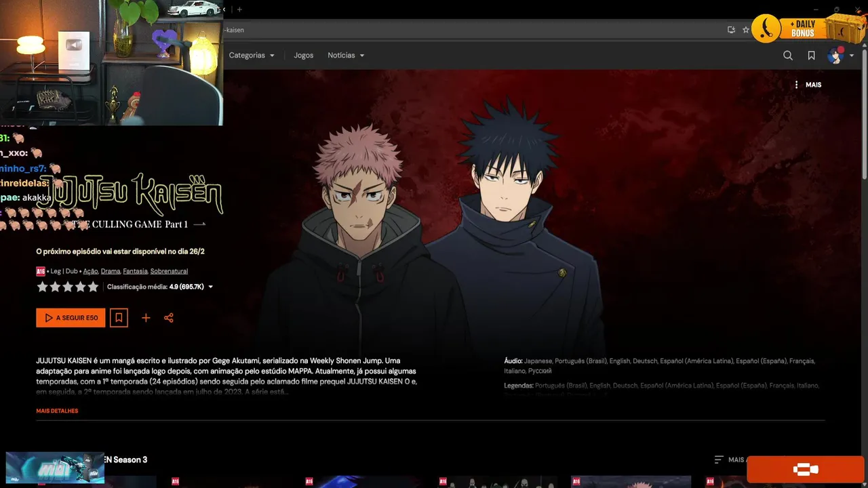
Task: Rate the series four stars
Action: [x=80, y=287]
